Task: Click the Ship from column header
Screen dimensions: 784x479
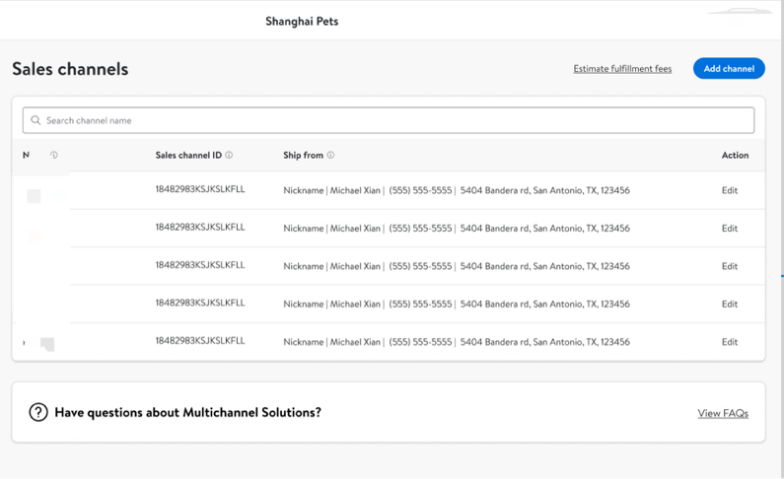Action: (x=303, y=155)
